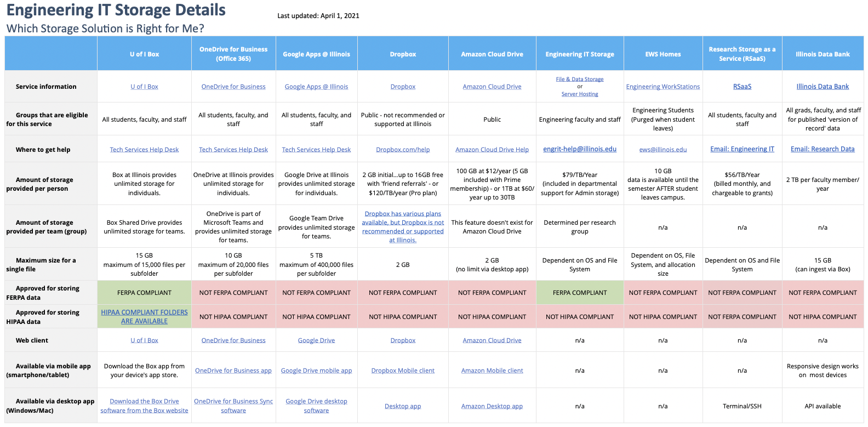868x427 pixels.
Task: Open the Email: Research Data link
Action: [822, 149]
